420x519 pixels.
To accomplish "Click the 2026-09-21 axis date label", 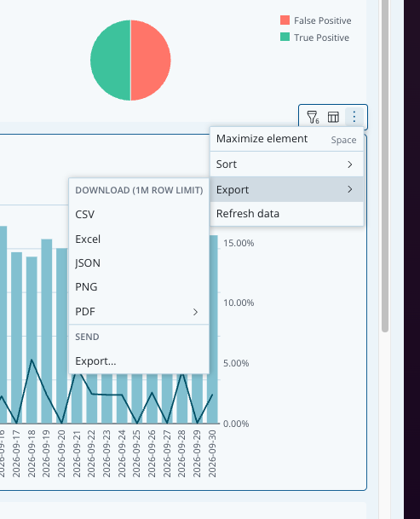I will pos(77,453).
